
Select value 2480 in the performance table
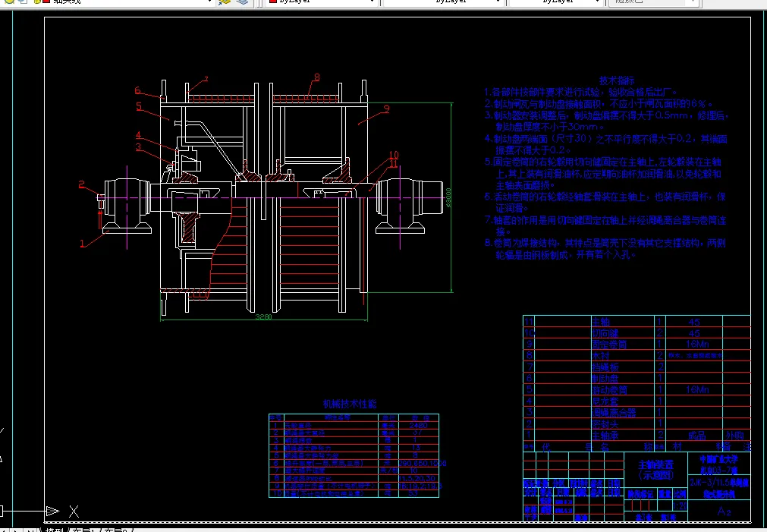point(418,425)
